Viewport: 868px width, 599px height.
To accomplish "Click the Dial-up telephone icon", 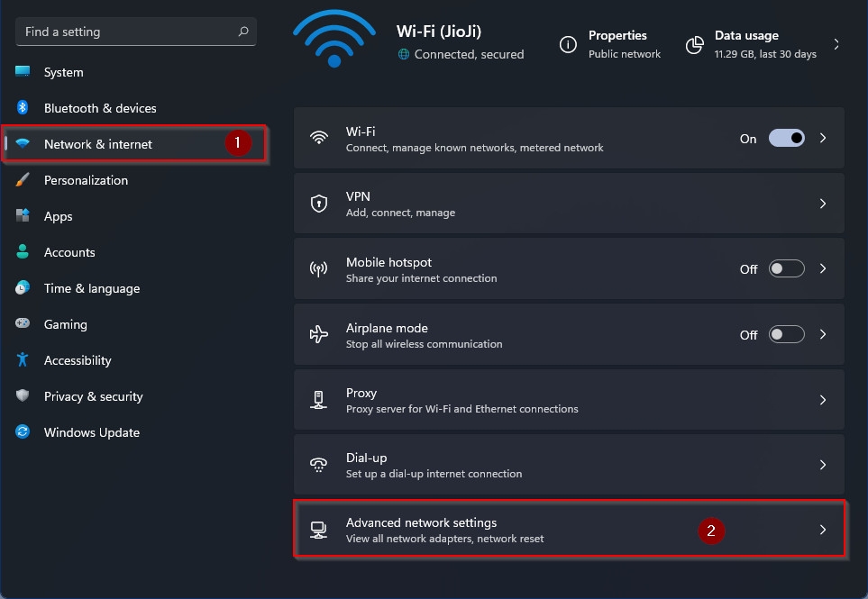I will [x=318, y=465].
